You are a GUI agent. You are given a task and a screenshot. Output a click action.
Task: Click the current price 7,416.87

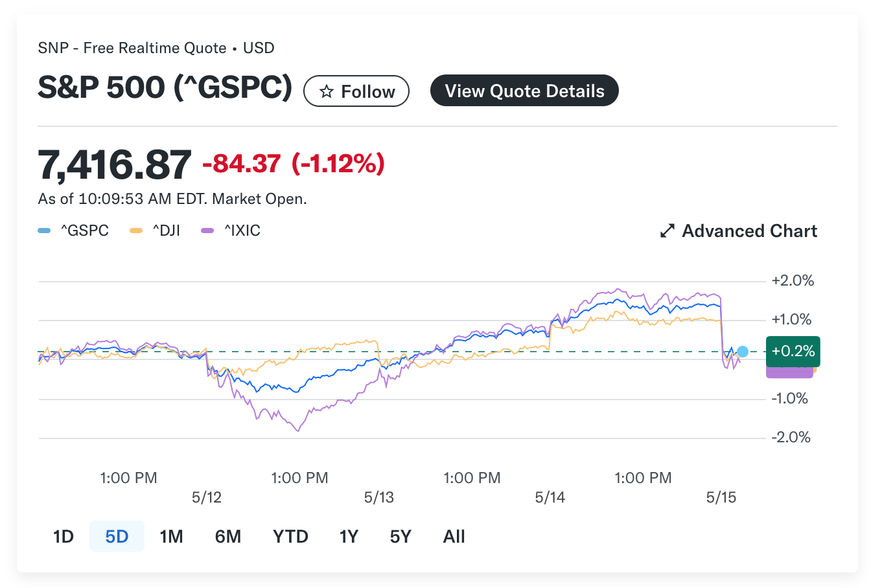coord(115,164)
